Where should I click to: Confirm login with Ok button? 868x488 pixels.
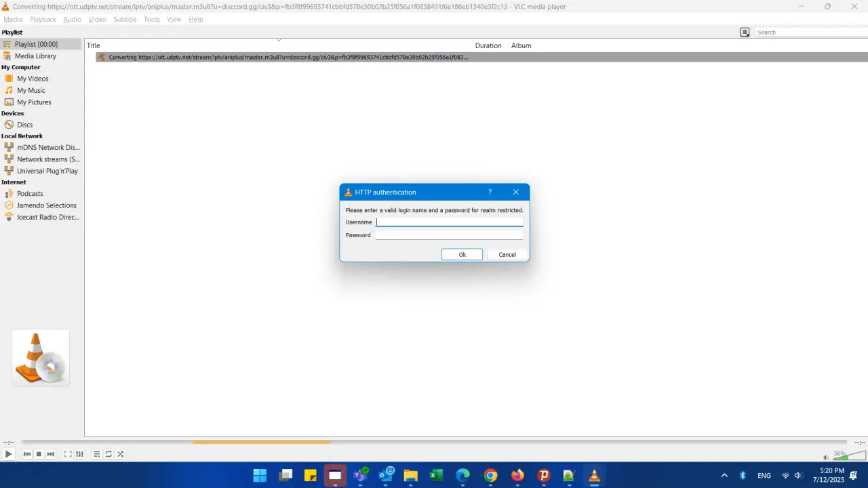[462, 254]
